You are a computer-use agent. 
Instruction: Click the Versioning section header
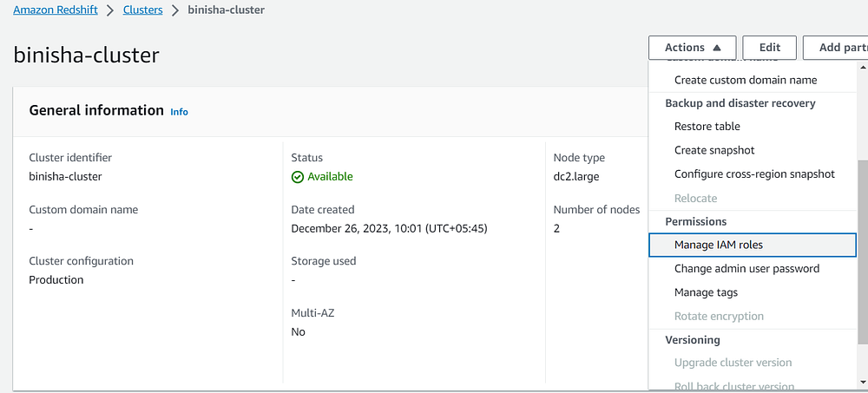693,340
